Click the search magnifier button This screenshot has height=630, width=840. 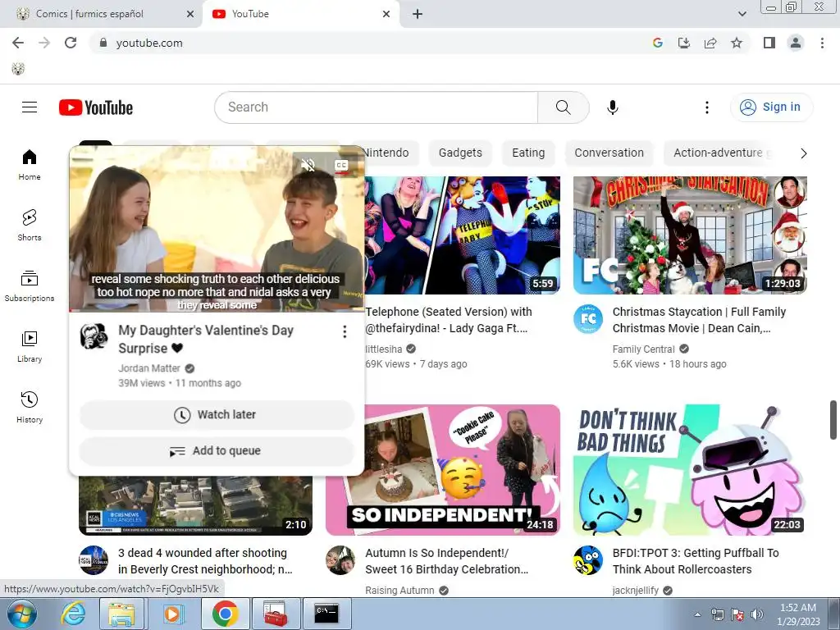click(563, 107)
